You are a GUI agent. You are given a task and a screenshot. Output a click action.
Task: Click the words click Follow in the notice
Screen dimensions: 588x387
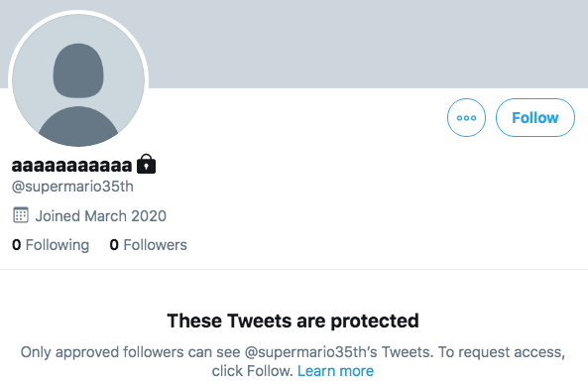[x=252, y=371]
